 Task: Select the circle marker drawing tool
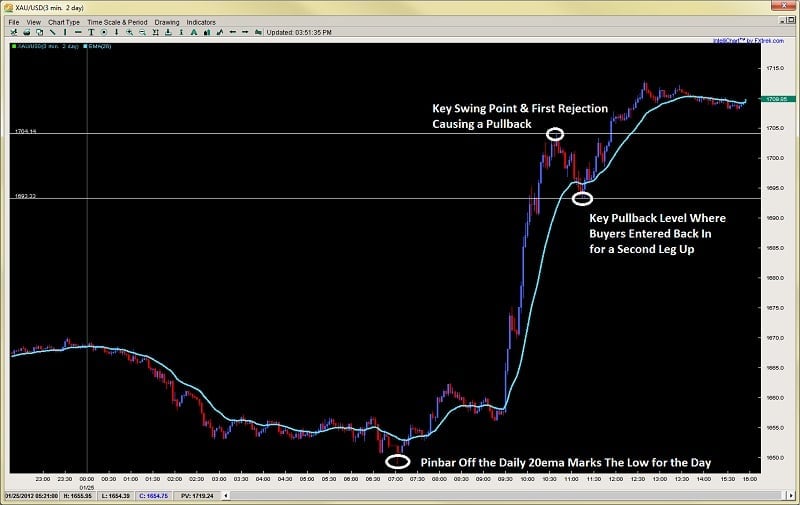[x=104, y=32]
